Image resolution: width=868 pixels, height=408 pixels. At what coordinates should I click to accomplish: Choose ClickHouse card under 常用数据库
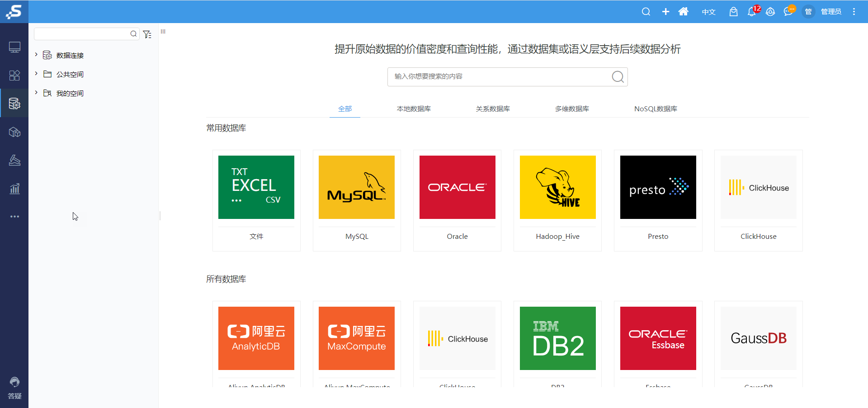[x=758, y=200]
